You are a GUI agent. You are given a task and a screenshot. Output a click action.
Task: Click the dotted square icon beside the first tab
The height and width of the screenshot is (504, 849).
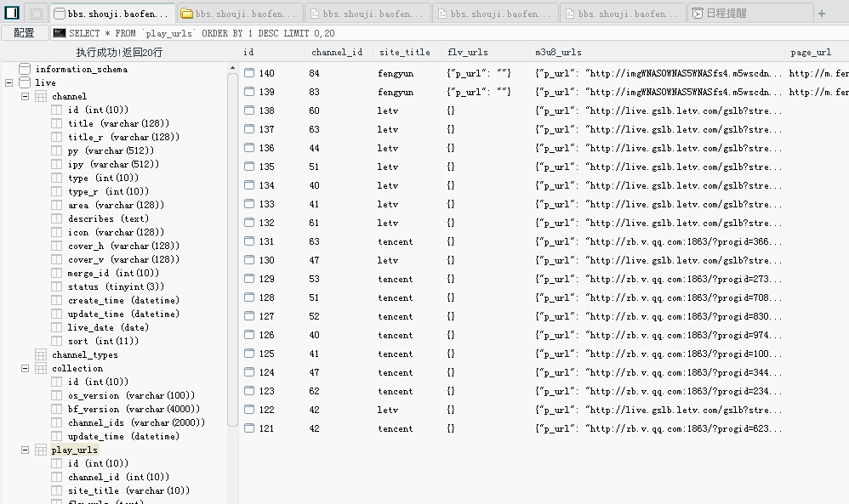coord(37,14)
